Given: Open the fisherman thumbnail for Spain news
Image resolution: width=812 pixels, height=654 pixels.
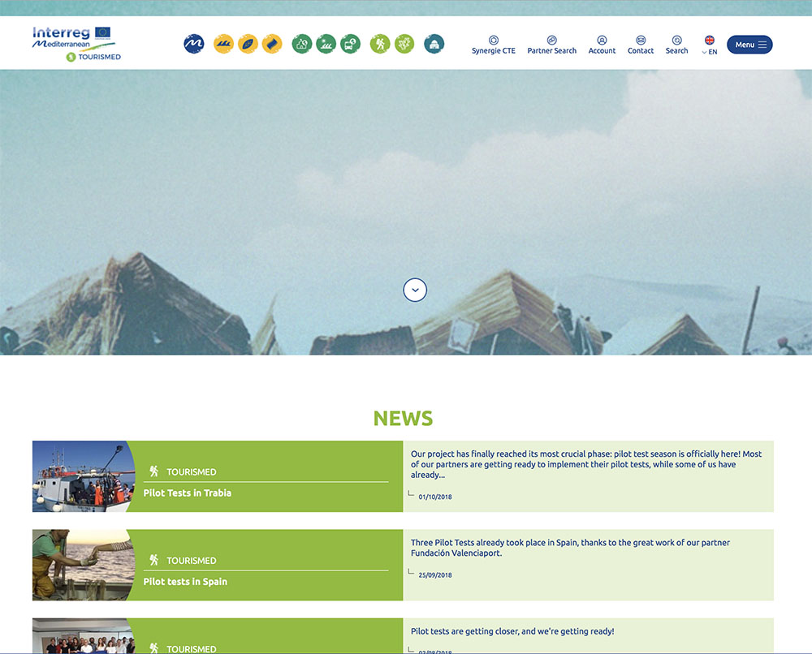Looking at the screenshot, I should (84, 565).
